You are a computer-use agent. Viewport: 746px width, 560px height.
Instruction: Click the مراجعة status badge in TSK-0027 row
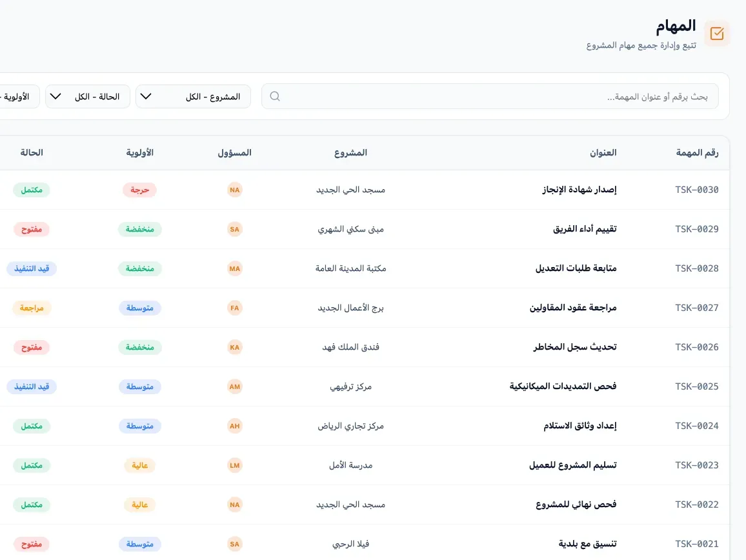(x=32, y=308)
